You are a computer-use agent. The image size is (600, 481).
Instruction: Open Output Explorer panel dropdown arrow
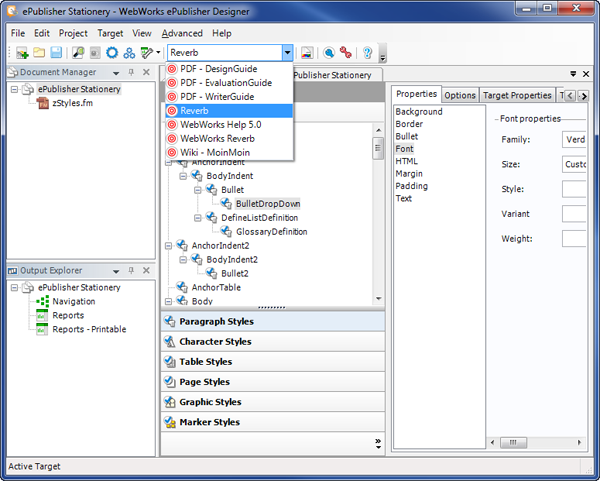(116, 271)
